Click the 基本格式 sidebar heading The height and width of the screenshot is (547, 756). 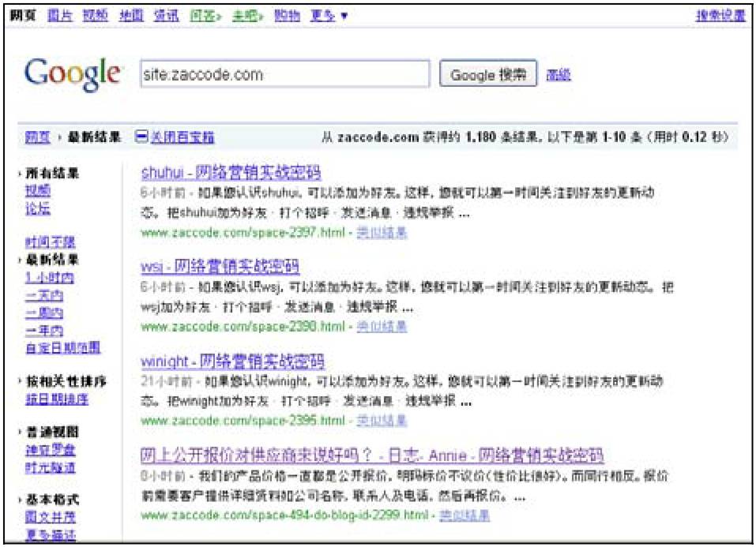point(52,500)
